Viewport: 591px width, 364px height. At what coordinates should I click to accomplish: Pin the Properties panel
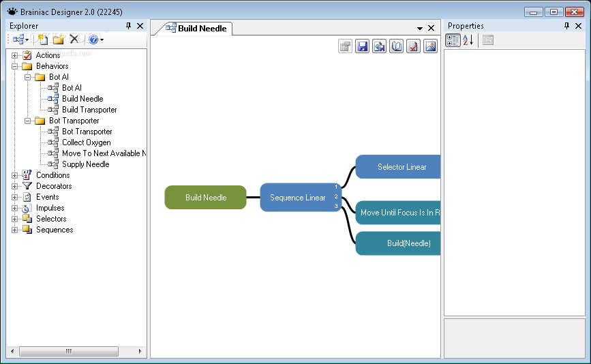(566, 26)
